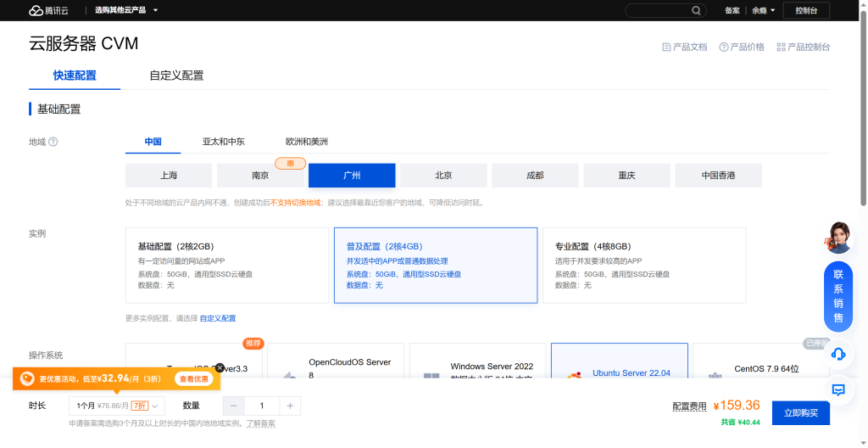Open the 备案 link in header

[732, 10]
